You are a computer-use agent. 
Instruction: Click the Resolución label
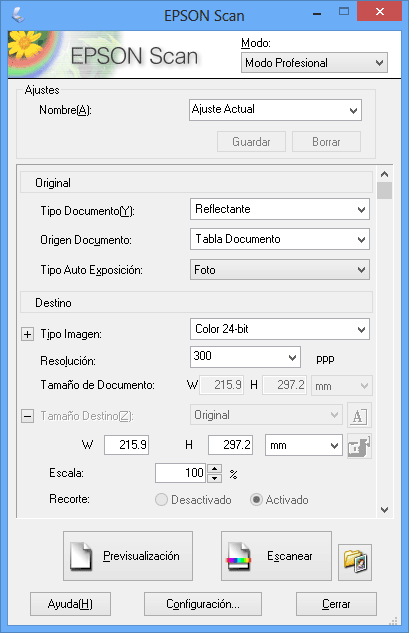click(68, 361)
